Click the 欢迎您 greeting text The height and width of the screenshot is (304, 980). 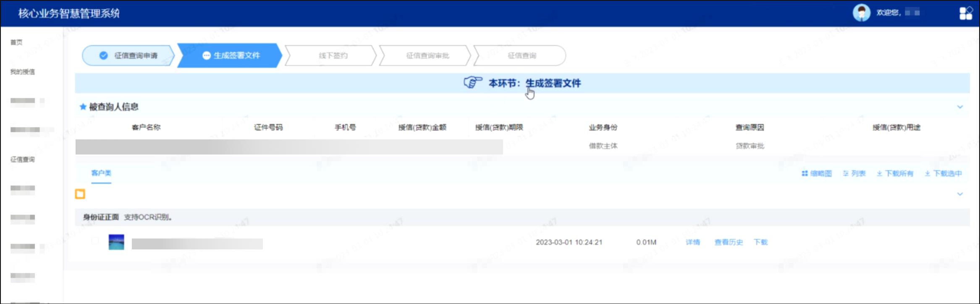tap(888, 13)
